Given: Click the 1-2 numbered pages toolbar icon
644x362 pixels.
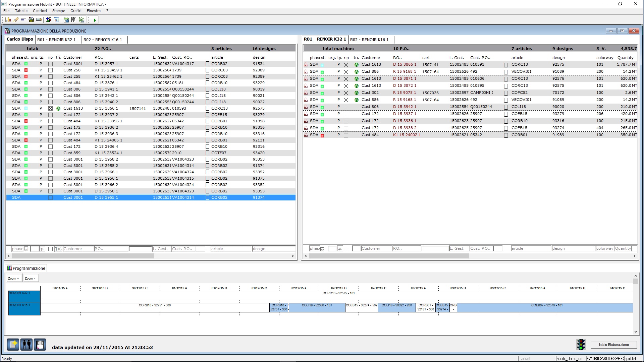Looking at the screenshot, I should [x=74, y=20].
